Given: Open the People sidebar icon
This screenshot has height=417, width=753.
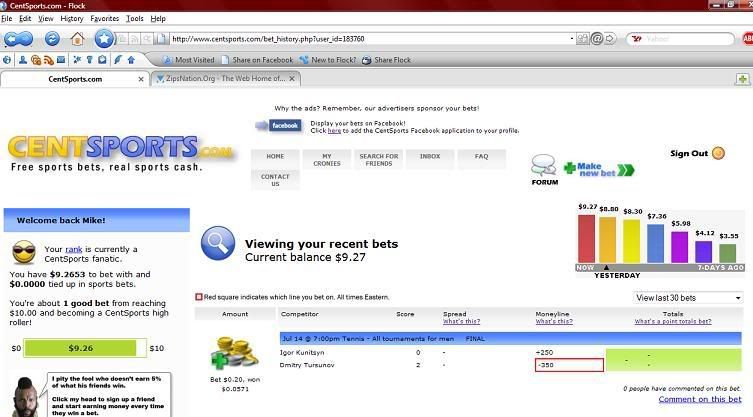Looking at the screenshot, I should [x=23, y=60].
